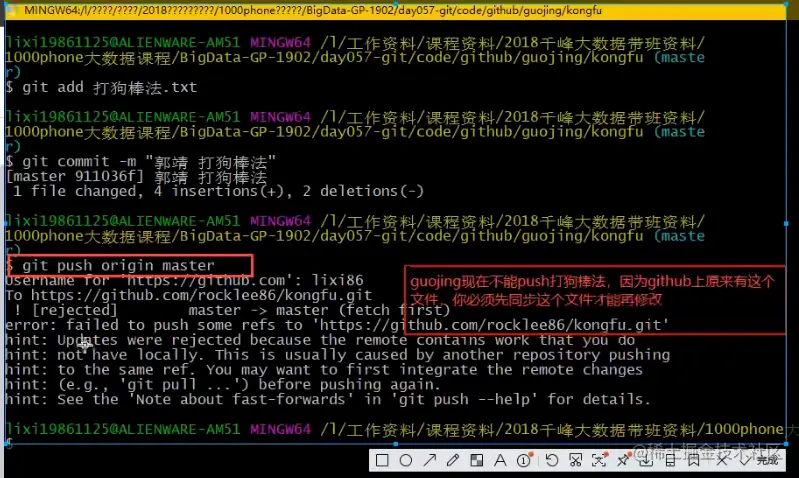Click the terminal title bar path text
This screenshot has height=478, width=799.
[x=313, y=10]
